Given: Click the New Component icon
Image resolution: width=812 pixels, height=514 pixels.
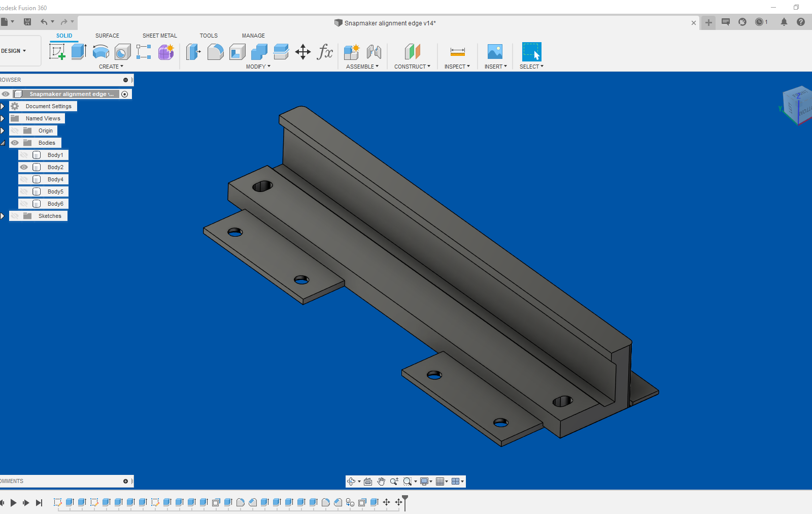Looking at the screenshot, I should point(352,51).
